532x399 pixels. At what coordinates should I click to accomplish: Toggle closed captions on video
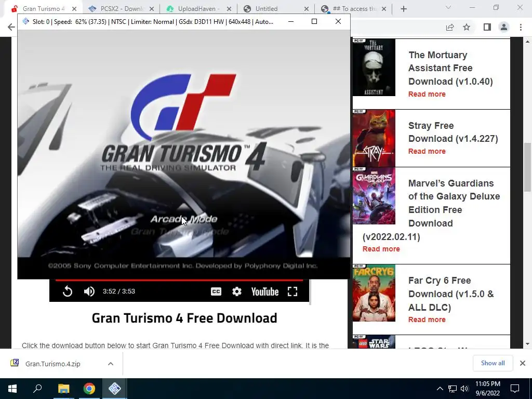point(216,291)
